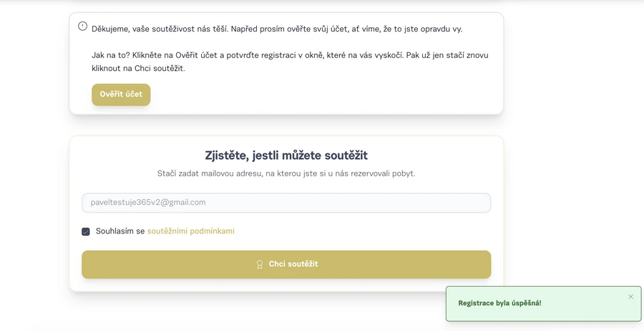644x331 pixels.
Task: Click the "Zjistěte, jestli můžete soutěžit" heading
Action: pyautogui.click(x=286, y=155)
